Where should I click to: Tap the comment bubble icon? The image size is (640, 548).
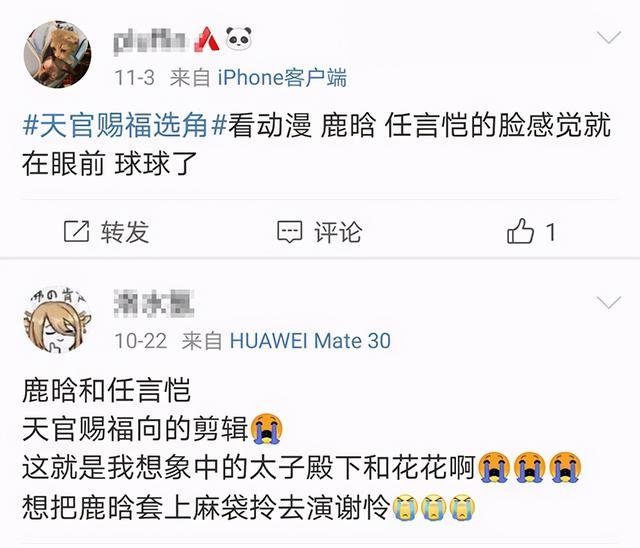tap(290, 232)
